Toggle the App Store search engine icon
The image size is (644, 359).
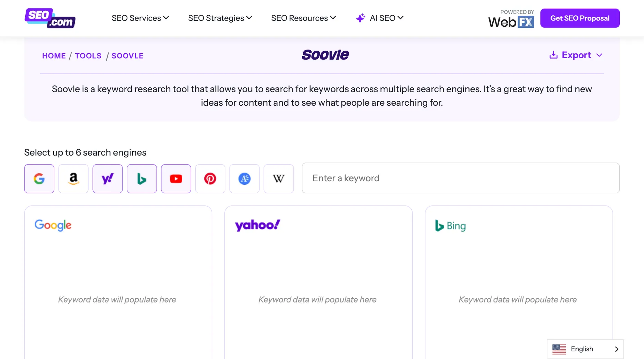[244, 179]
